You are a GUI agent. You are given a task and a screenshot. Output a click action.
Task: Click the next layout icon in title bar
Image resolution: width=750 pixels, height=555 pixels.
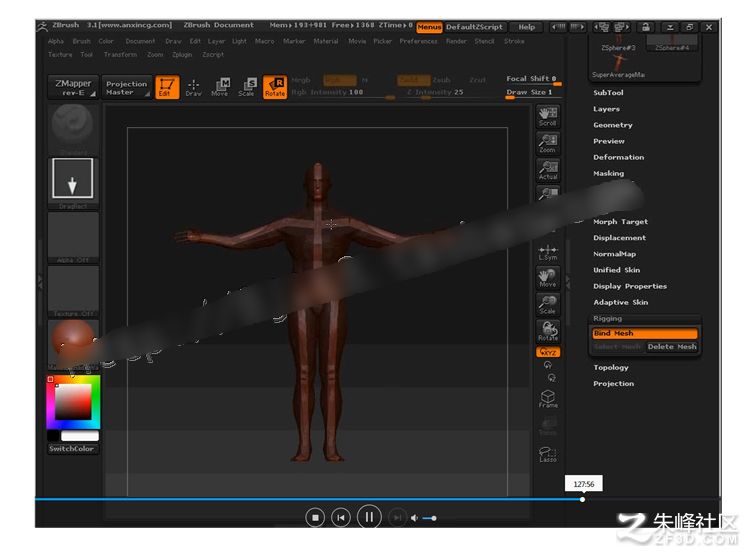click(622, 27)
